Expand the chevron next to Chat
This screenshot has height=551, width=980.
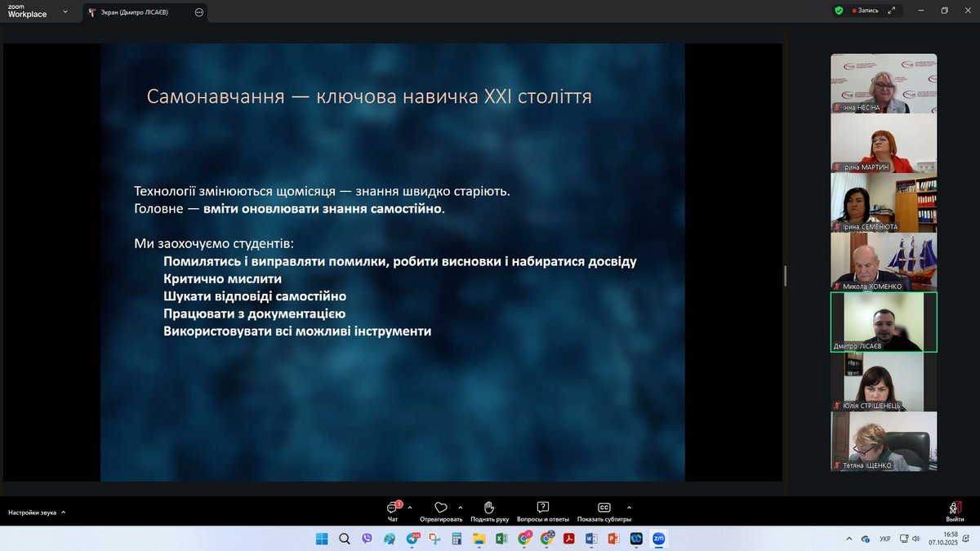[410, 506]
